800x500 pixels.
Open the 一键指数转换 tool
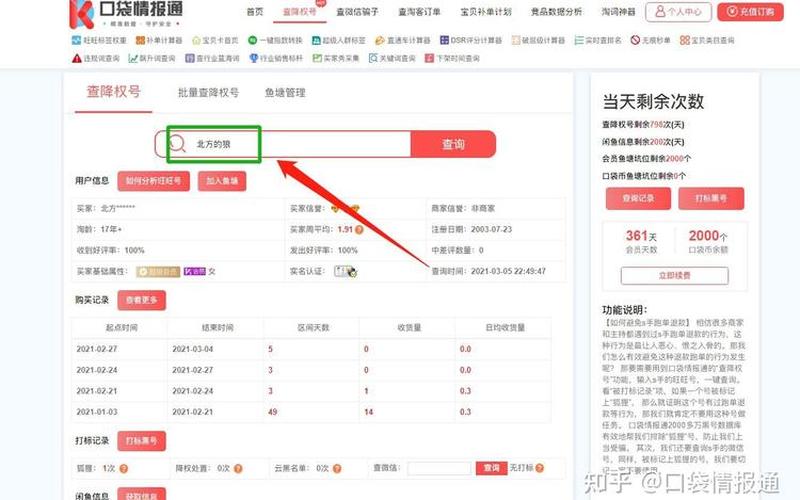tap(276, 40)
